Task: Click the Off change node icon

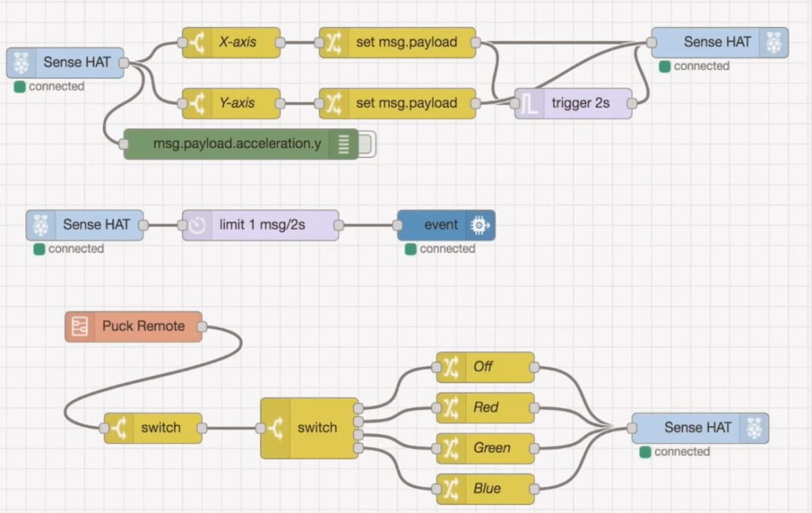Action: coord(450,367)
